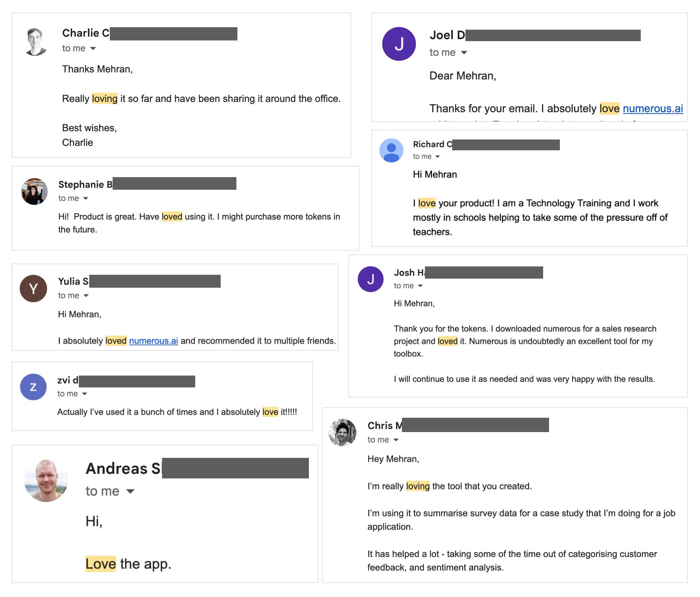Open the numerous.ai link in Joel's email

point(653,108)
